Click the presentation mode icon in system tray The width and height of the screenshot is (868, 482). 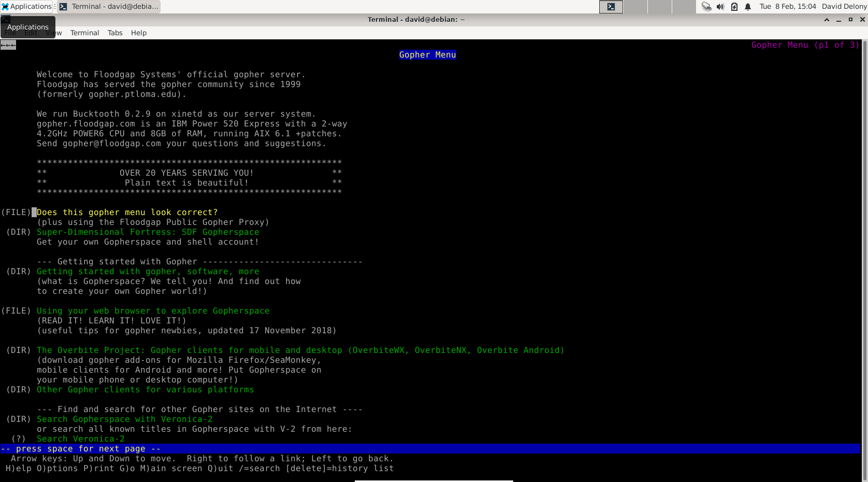(706, 6)
